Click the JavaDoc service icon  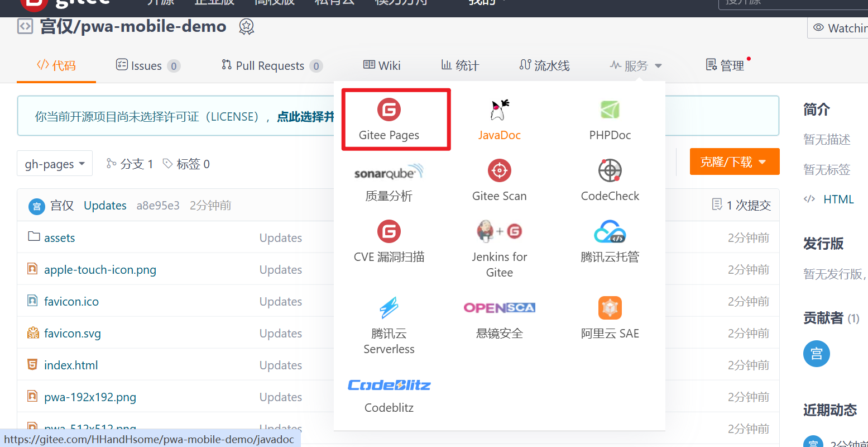click(x=499, y=110)
